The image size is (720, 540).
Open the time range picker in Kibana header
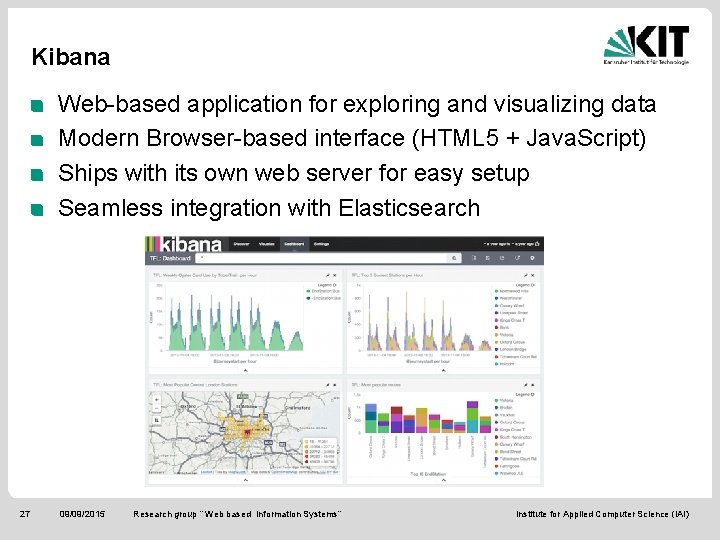tap(511, 244)
